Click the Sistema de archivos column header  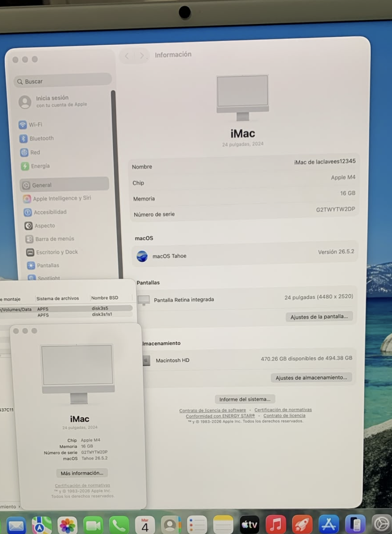coord(58,298)
